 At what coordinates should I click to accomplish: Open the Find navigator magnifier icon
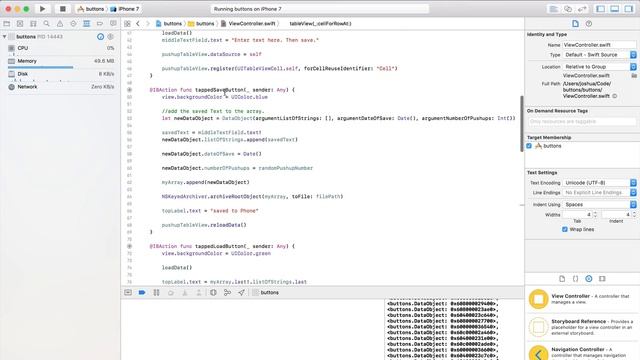point(47,24)
